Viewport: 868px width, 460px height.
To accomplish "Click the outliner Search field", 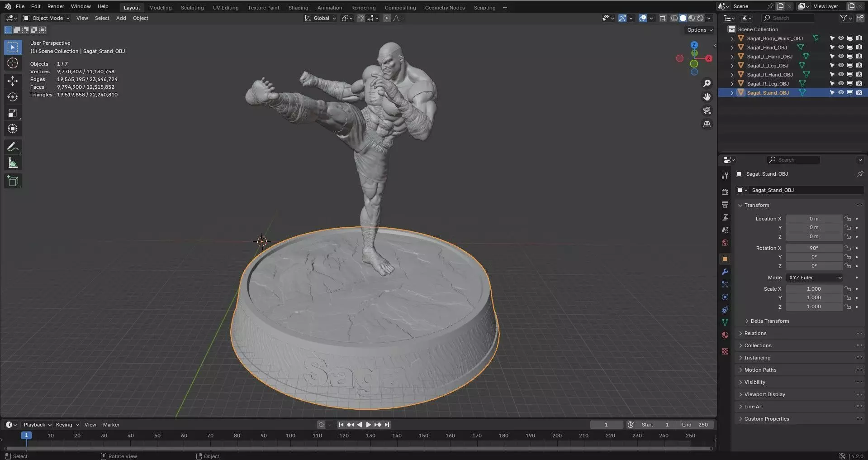I will pos(788,18).
